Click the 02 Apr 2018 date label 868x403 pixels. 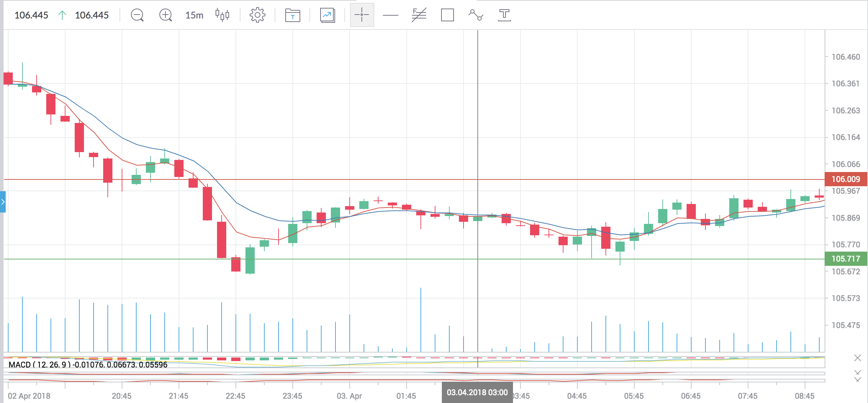click(29, 396)
